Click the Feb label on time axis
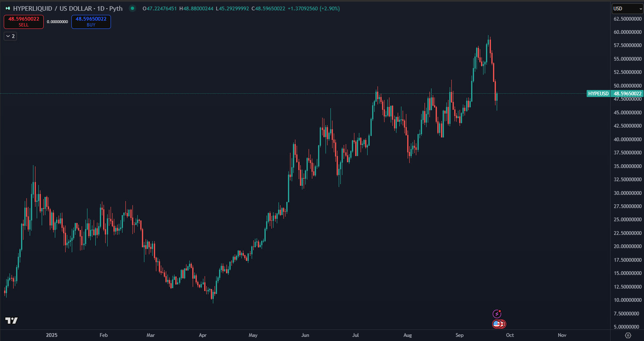This screenshot has width=644, height=341. tap(104, 335)
